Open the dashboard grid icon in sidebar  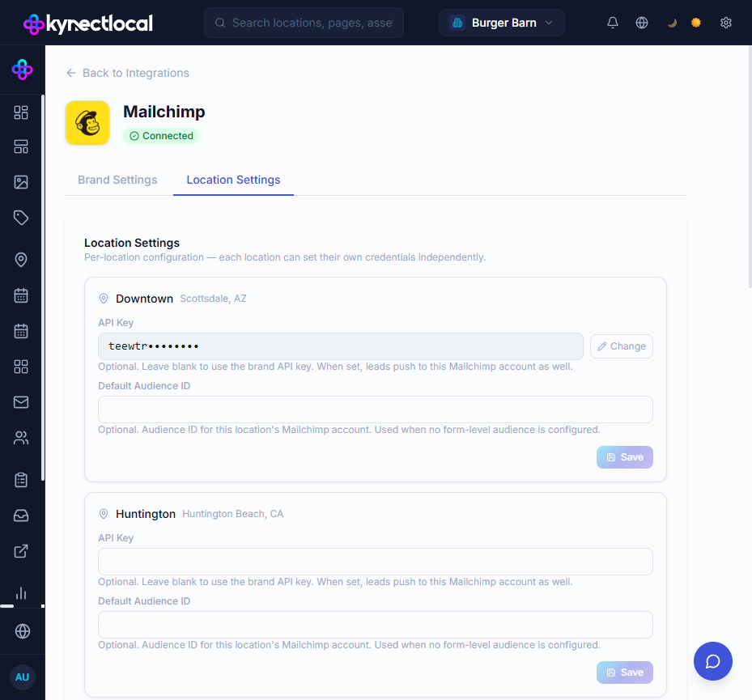point(21,112)
